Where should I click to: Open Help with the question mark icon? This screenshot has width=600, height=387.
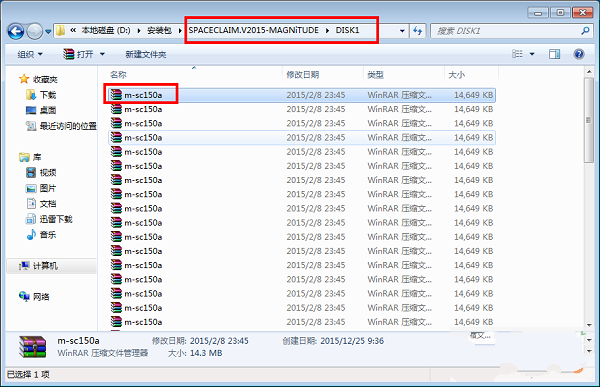click(579, 54)
